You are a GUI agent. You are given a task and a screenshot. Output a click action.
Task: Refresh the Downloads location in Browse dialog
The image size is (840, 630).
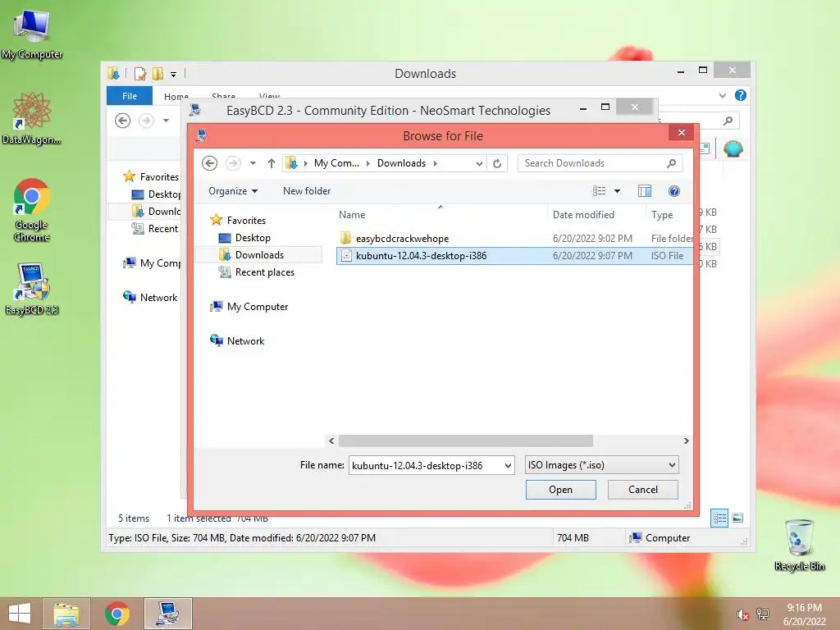coord(497,163)
